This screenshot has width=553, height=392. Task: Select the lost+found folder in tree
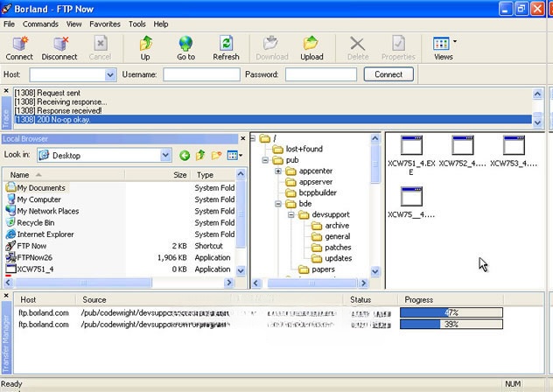pos(297,150)
